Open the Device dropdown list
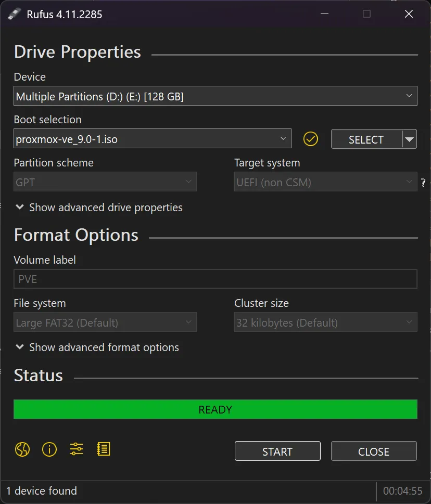Screen dimensions: 431x504 point(215,96)
